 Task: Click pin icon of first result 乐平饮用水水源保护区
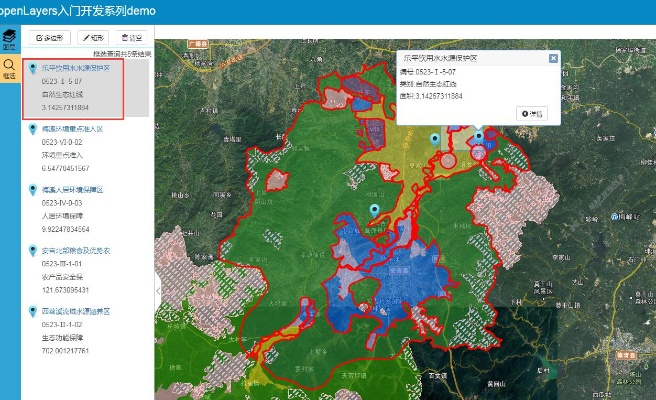click(32, 68)
